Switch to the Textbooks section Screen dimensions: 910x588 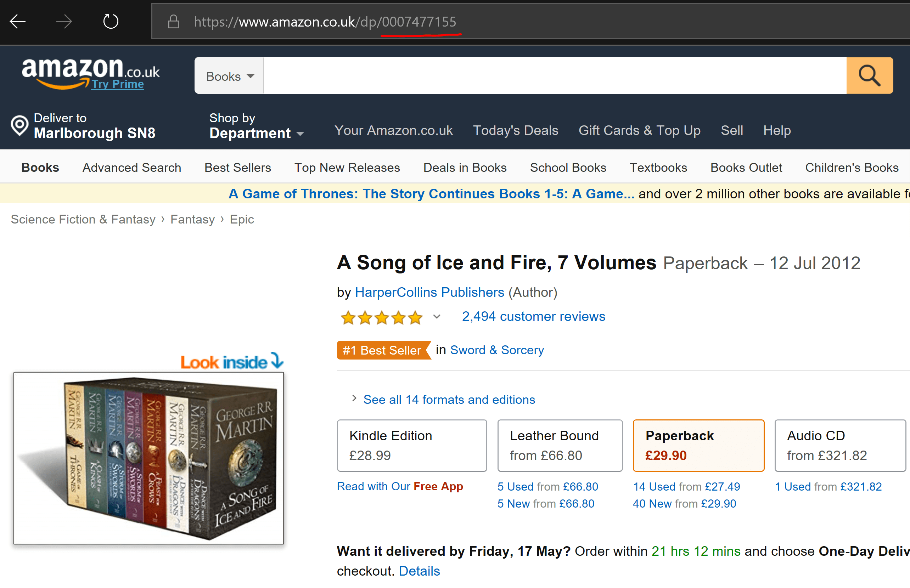(x=658, y=167)
